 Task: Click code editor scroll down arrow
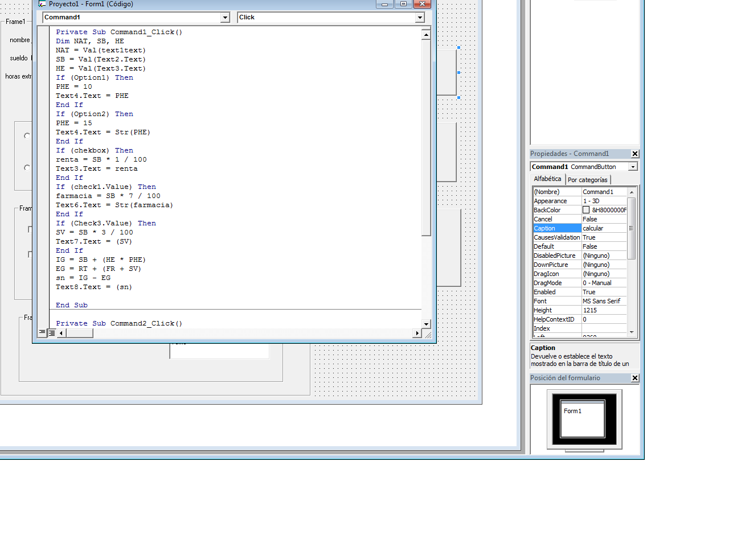pos(426,324)
